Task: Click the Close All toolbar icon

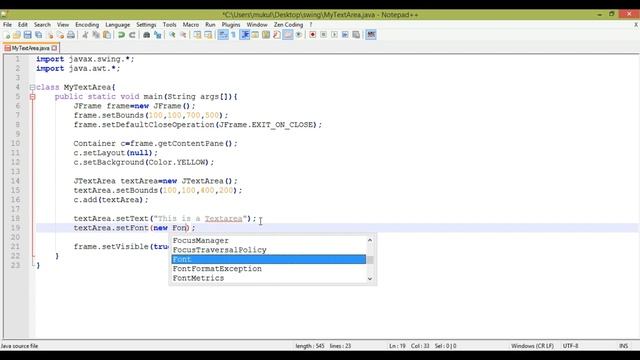Action: click(x=60, y=35)
